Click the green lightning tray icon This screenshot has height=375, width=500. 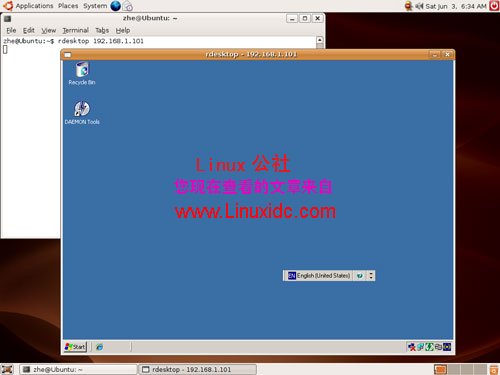(x=429, y=347)
